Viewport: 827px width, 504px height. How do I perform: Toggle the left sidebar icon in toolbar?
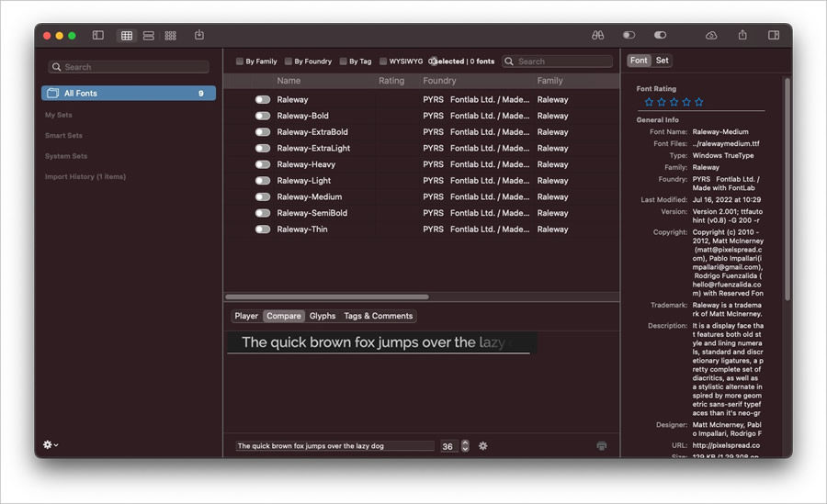[x=98, y=35]
